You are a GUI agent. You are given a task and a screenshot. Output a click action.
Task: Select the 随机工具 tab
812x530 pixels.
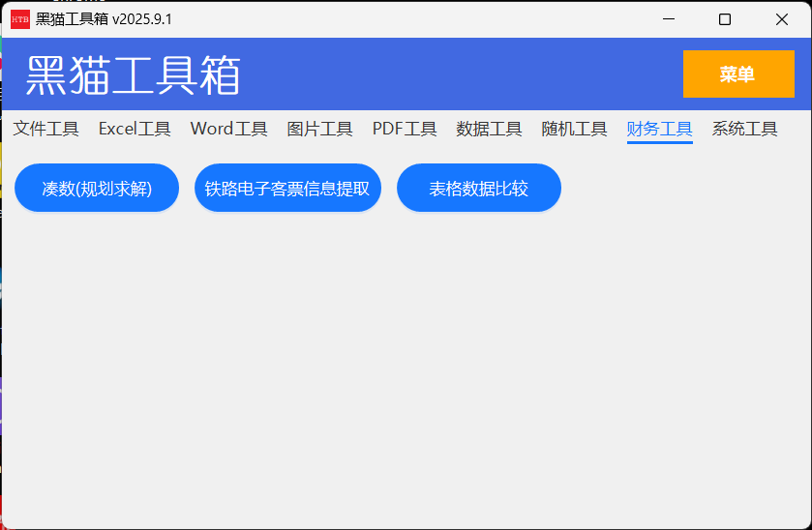(574, 129)
